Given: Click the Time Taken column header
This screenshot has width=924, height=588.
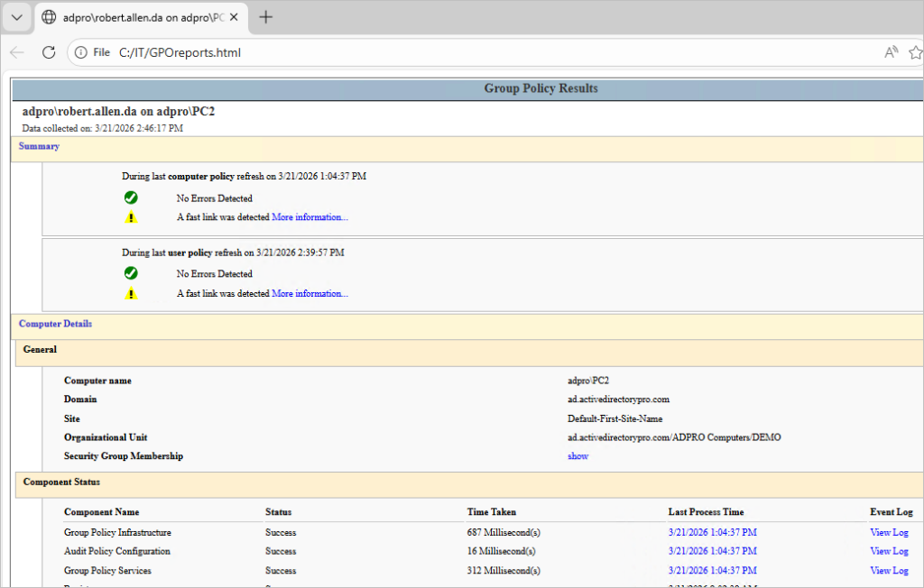Looking at the screenshot, I should click(492, 512).
